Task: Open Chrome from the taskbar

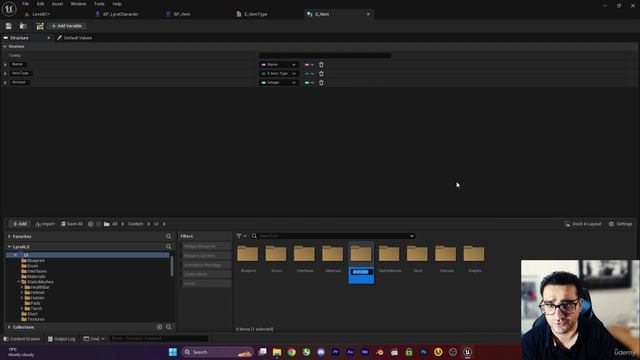Action: (x=291, y=352)
